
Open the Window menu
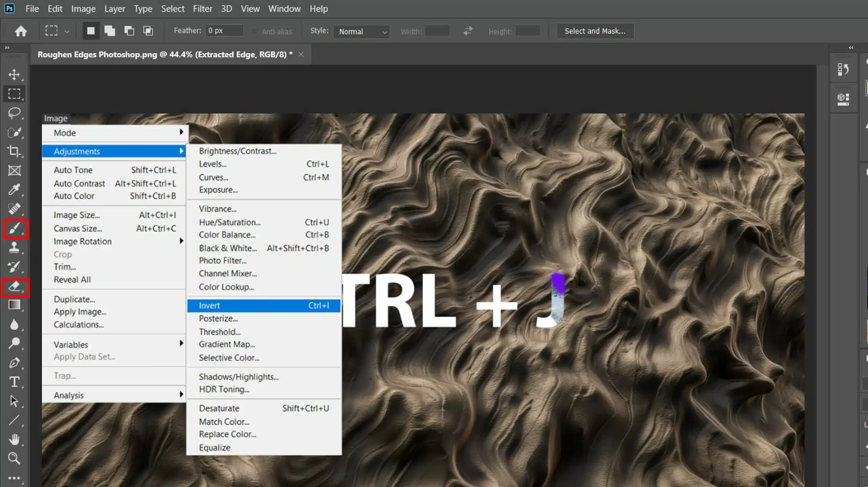point(284,8)
